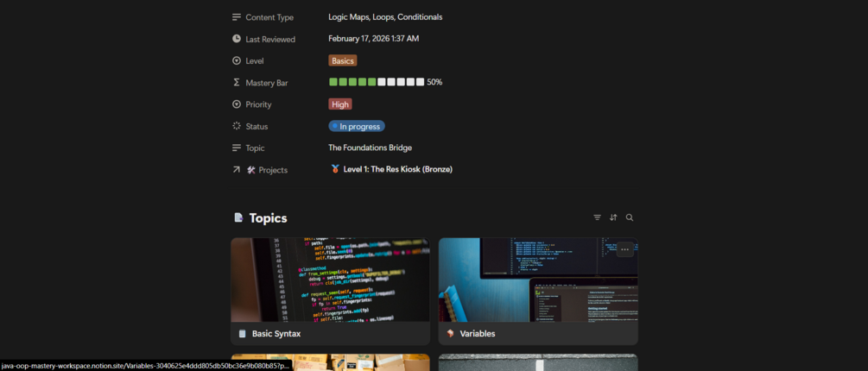Click the Mastery Bar property label

(267, 83)
